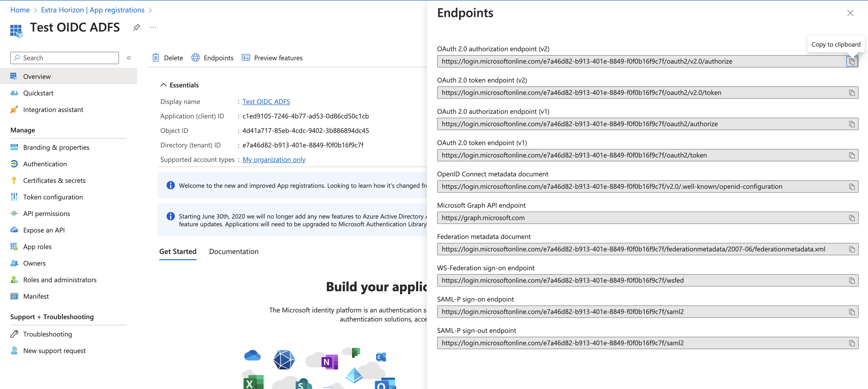Copy the Microsoft Graph API endpoint URL

click(851, 218)
